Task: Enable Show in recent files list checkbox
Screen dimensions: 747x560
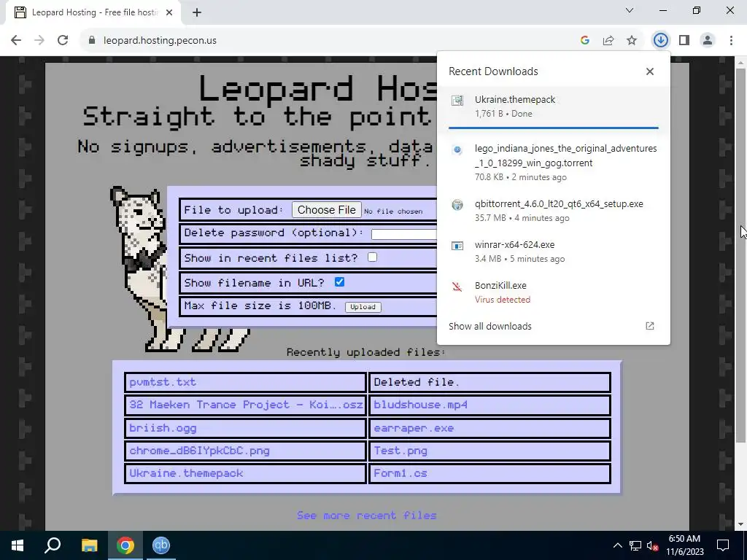Action: pyautogui.click(x=373, y=257)
